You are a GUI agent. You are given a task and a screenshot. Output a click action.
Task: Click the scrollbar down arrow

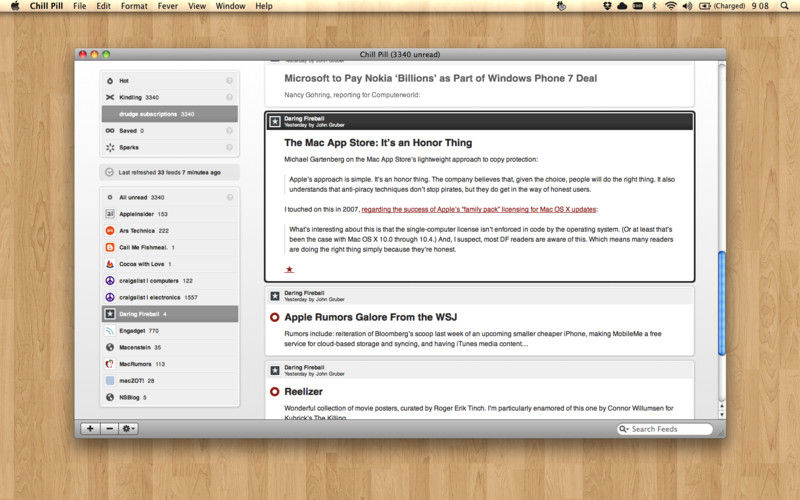tap(721, 414)
